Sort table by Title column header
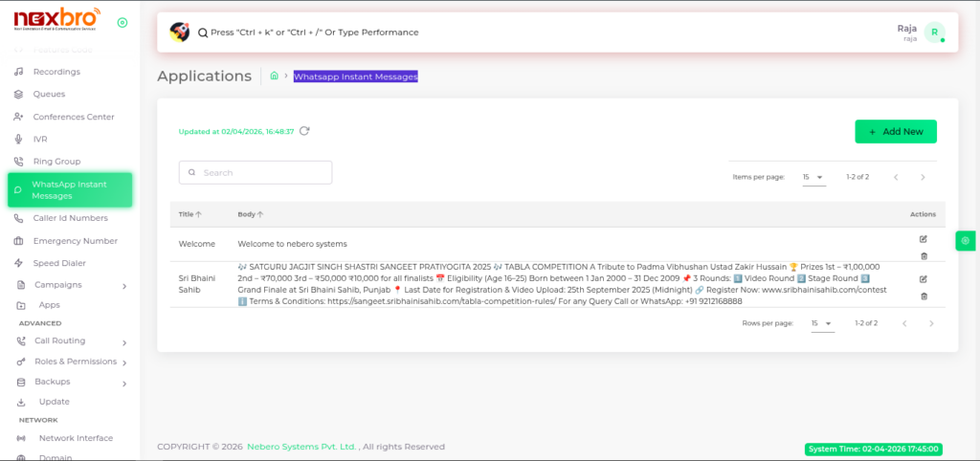 point(186,214)
